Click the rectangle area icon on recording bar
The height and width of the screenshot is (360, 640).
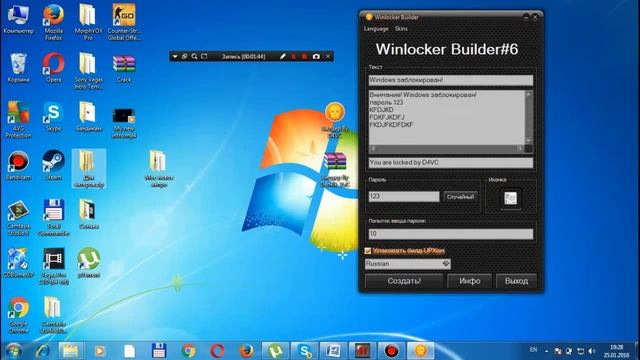click(204, 56)
